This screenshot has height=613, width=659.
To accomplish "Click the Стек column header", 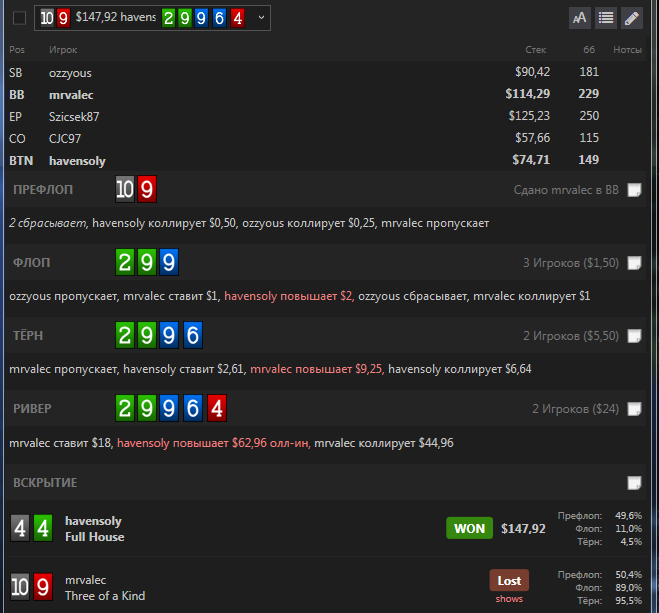I will pyautogui.click(x=535, y=50).
